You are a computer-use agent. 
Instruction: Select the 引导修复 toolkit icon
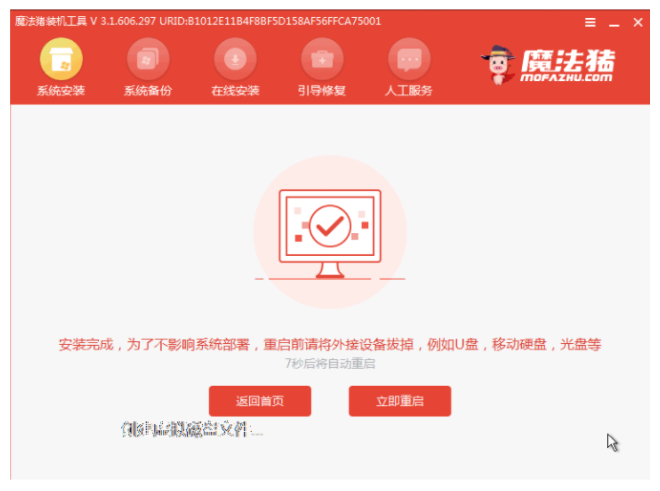(322, 59)
